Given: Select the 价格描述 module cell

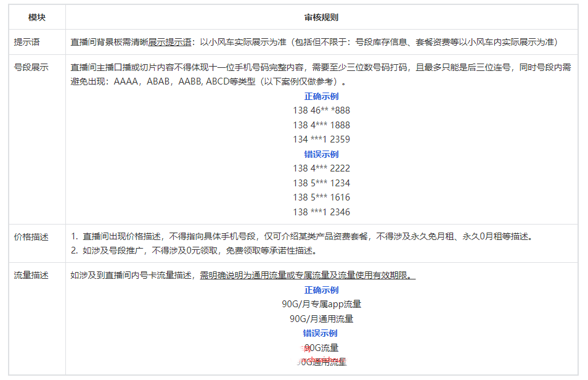Looking at the screenshot, I should click(x=31, y=236).
